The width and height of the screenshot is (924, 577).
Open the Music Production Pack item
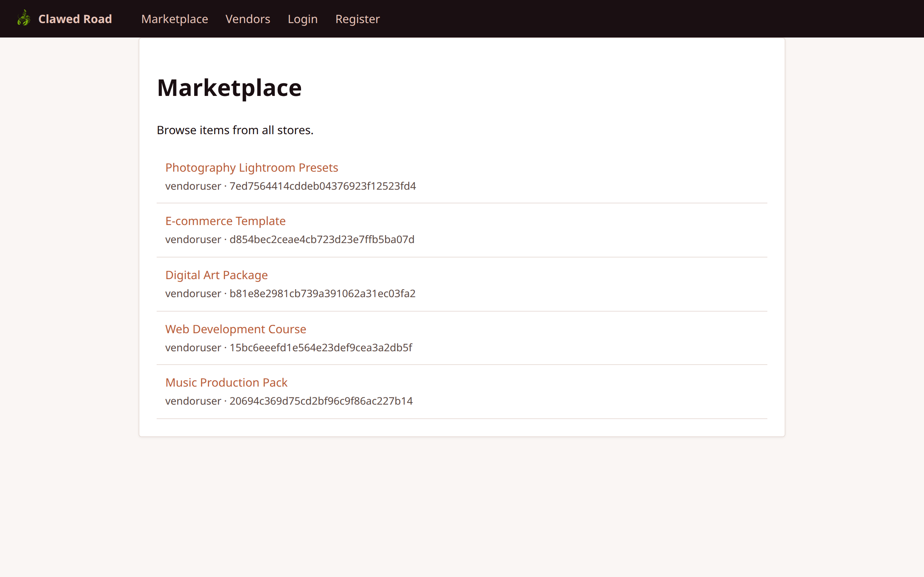pos(226,382)
